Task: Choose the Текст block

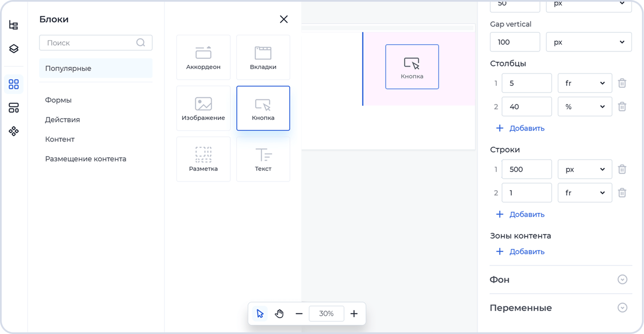Action: click(263, 159)
